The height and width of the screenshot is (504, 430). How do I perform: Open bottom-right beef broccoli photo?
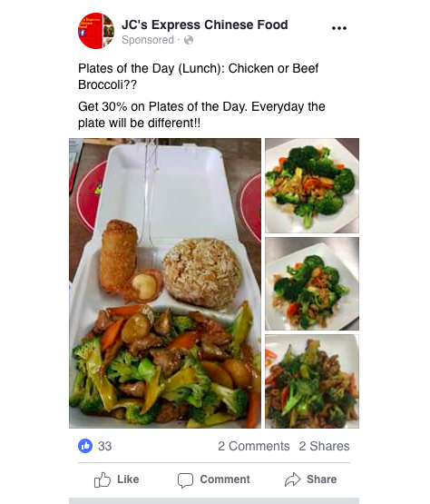click(x=312, y=381)
